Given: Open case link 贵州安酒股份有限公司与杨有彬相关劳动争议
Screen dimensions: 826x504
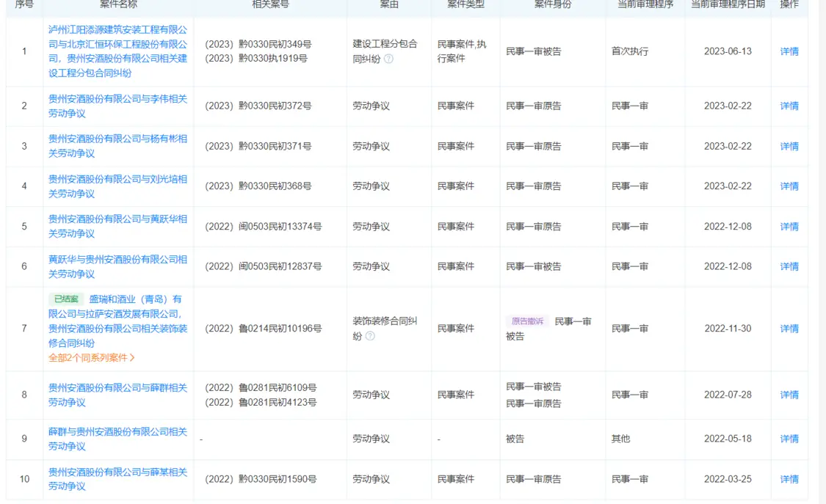Looking at the screenshot, I should click(x=117, y=146).
